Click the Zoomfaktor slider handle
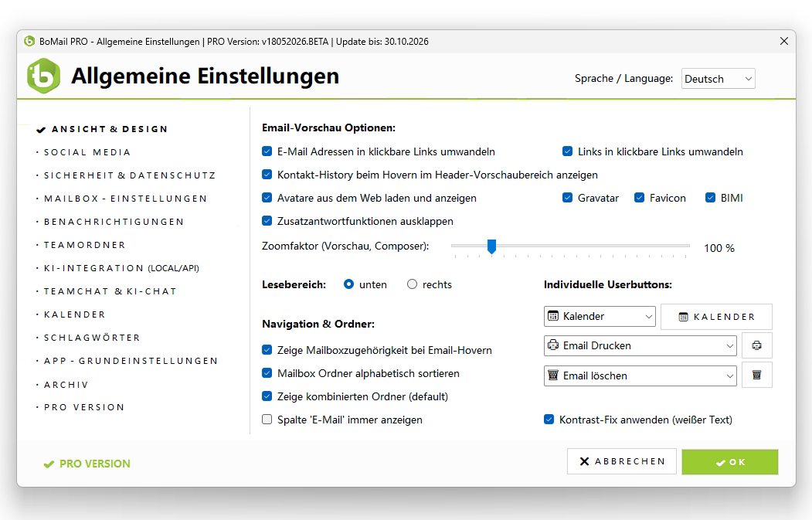Image resolution: width=812 pixels, height=520 pixels. coord(491,246)
